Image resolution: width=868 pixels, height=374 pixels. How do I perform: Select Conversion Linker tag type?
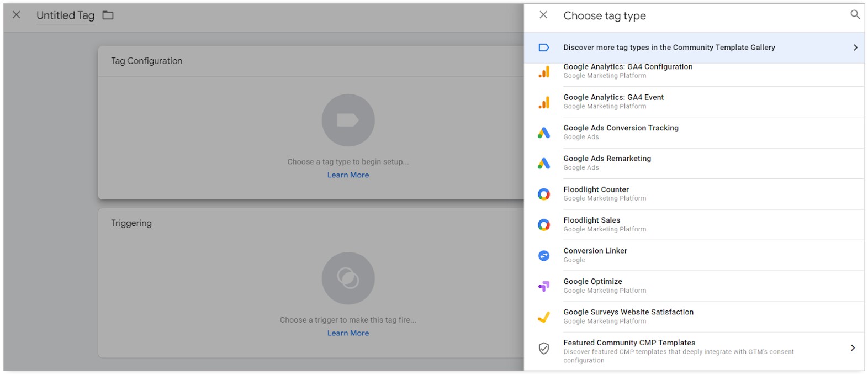click(694, 255)
